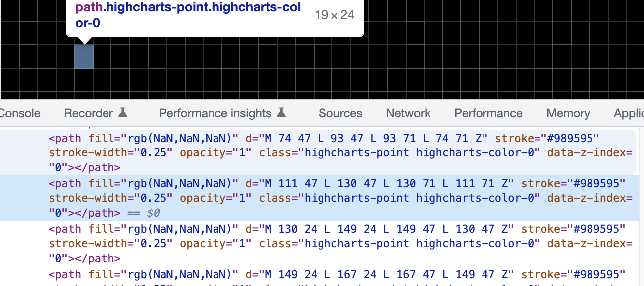Open the Recorder panel

point(89,113)
